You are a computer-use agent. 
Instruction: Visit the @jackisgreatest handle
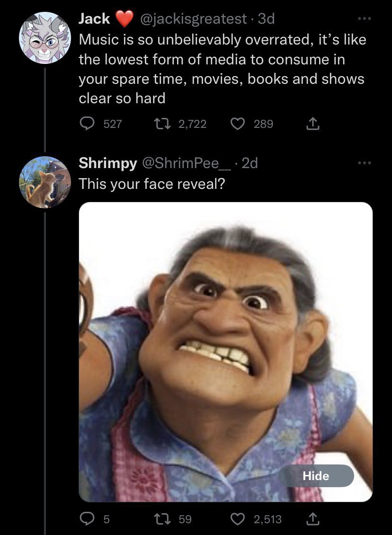(193, 19)
